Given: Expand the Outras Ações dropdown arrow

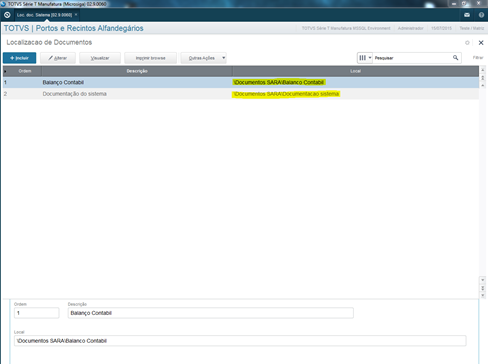Looking at the screenshot, I should [x=223, y=58].
